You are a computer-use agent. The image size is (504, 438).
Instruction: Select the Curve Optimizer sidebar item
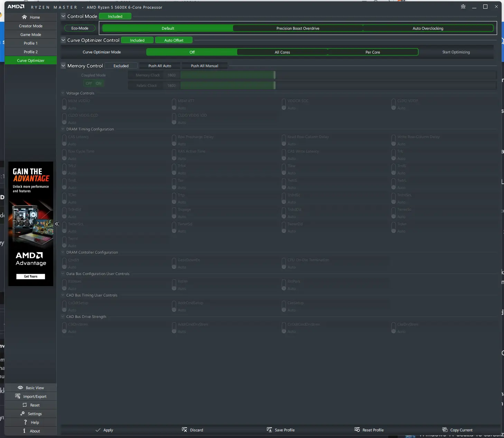pyautogui.click(x=31, y=61)
